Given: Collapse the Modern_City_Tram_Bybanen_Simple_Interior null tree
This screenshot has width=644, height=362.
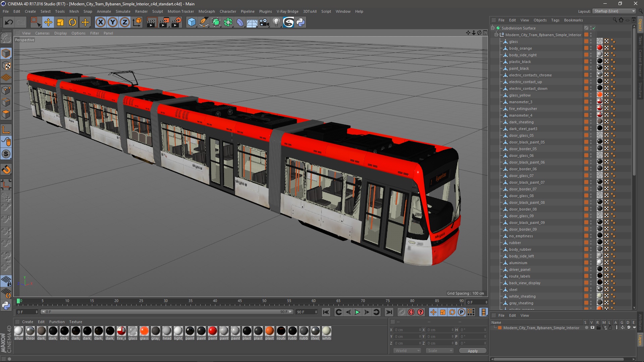Looking at the screenshot, I should click(x=497, y=35).
